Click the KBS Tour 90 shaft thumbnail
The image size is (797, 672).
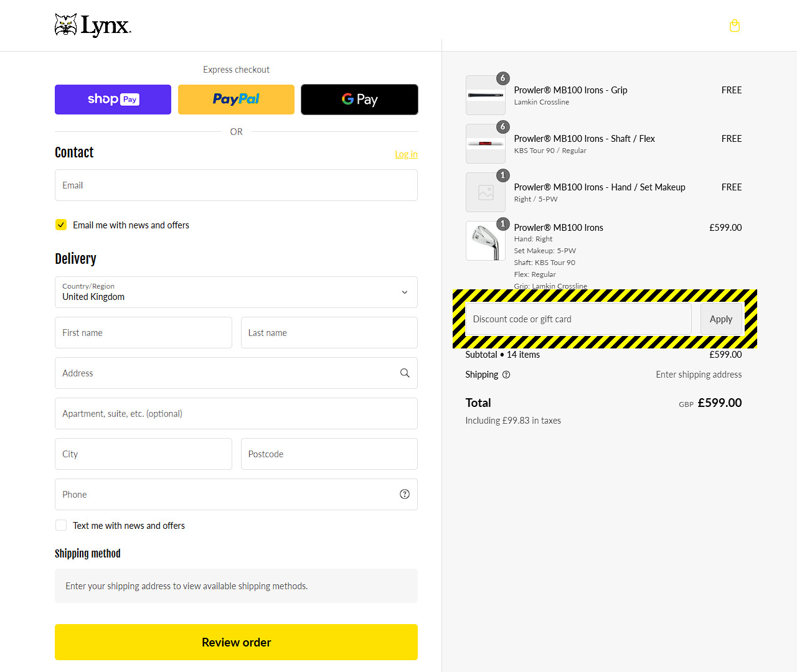(486, 144)
